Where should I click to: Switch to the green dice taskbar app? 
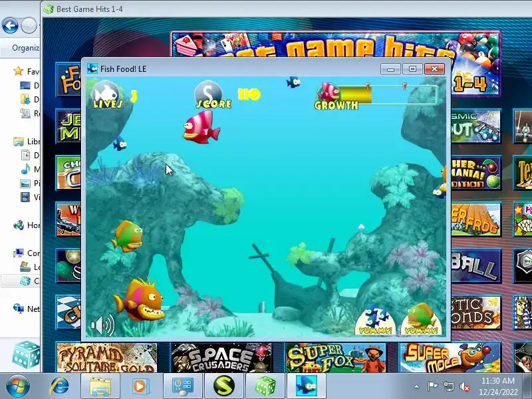(x=265, y=386)
